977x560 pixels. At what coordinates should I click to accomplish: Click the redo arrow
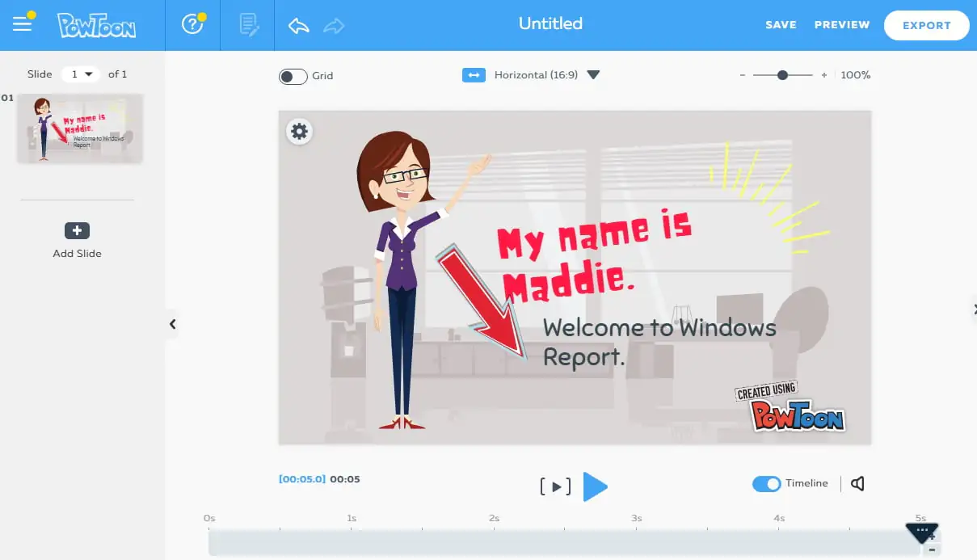tap(333, 25)
